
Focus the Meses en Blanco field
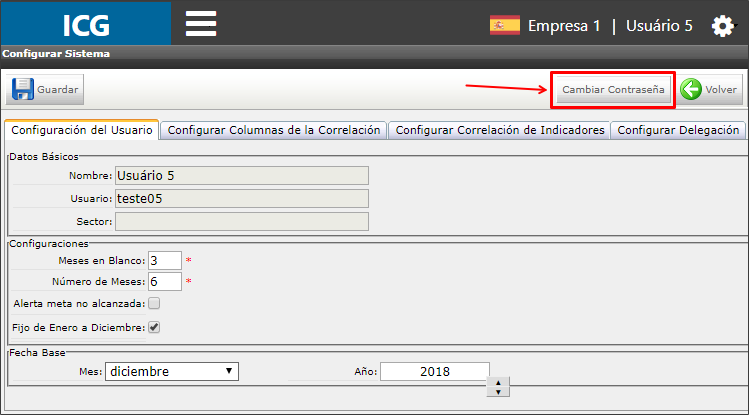[x=165, y=260]
